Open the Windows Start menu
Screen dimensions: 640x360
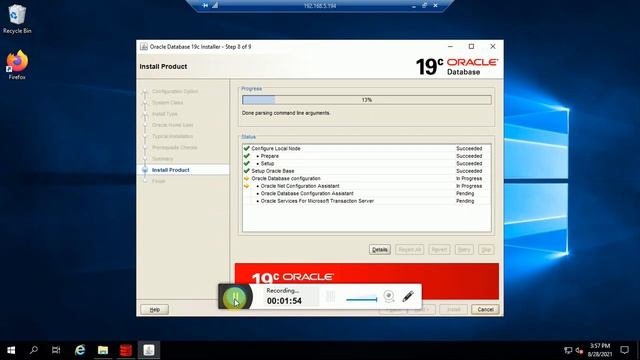tap(11, 350)
